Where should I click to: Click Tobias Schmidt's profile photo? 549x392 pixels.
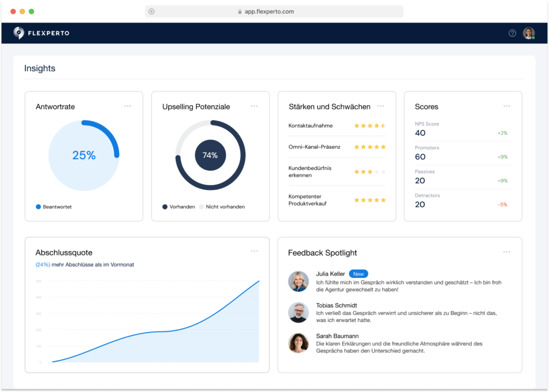pyautogui.click(x=298, y=312)
